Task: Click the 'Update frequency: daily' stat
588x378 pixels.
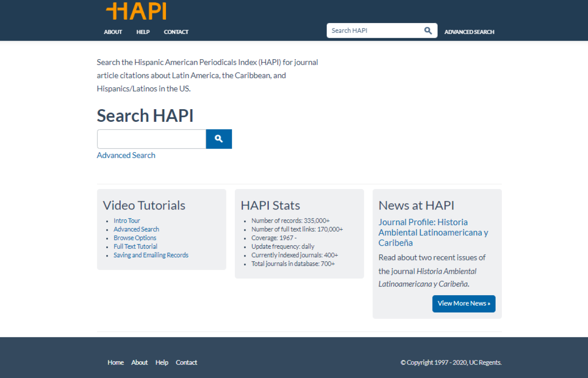Action: tap(283, 247)
